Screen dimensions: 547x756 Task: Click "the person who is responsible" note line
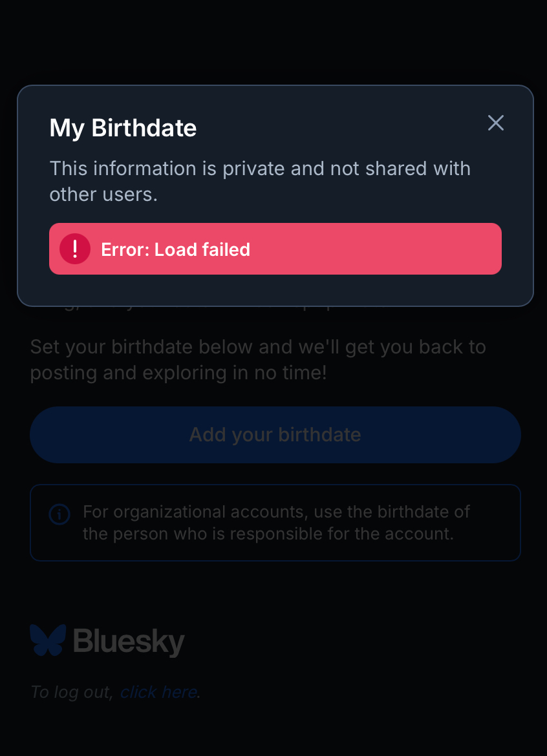(267, 534)
